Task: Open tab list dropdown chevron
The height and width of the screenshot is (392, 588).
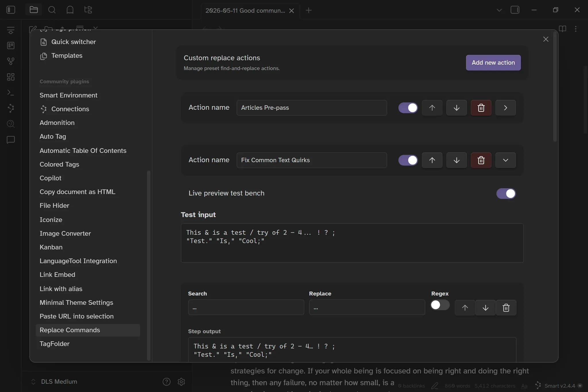Action: [x=499, y=10]
